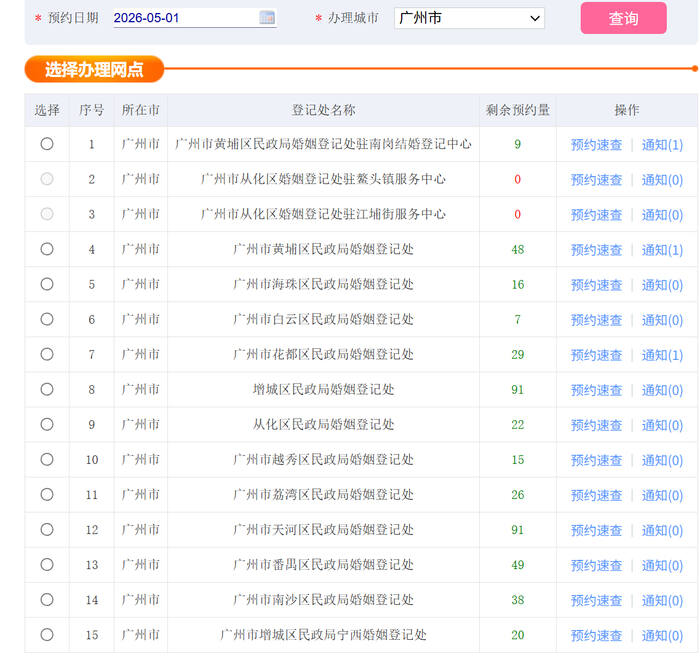Click 预约速查 for 白云区民政局婚姻登记处
The height and width of the screenshot is (659, 700).
coord(596,320)
